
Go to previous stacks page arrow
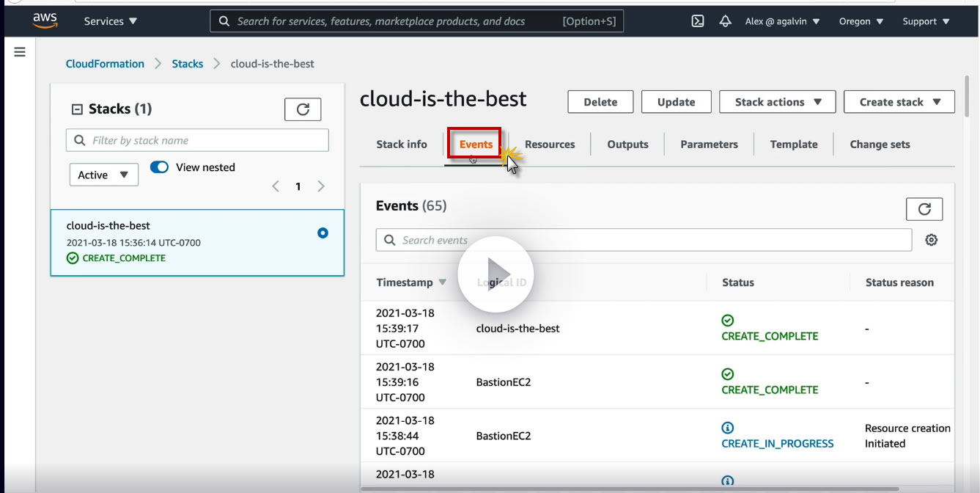276,186
